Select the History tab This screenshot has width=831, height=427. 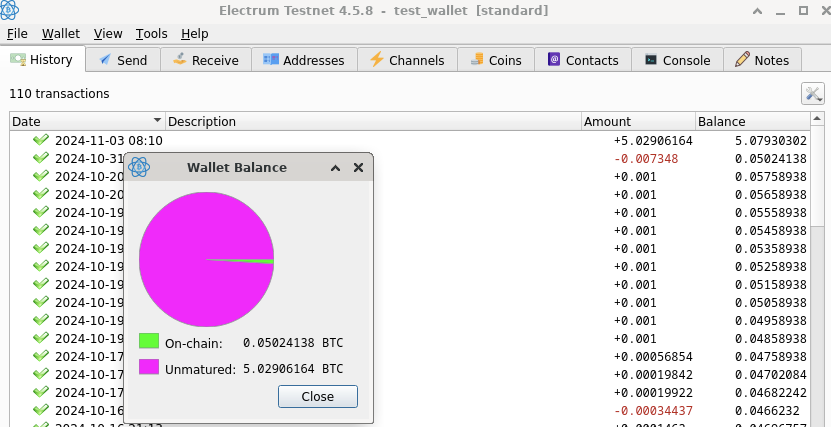[43, 59]
